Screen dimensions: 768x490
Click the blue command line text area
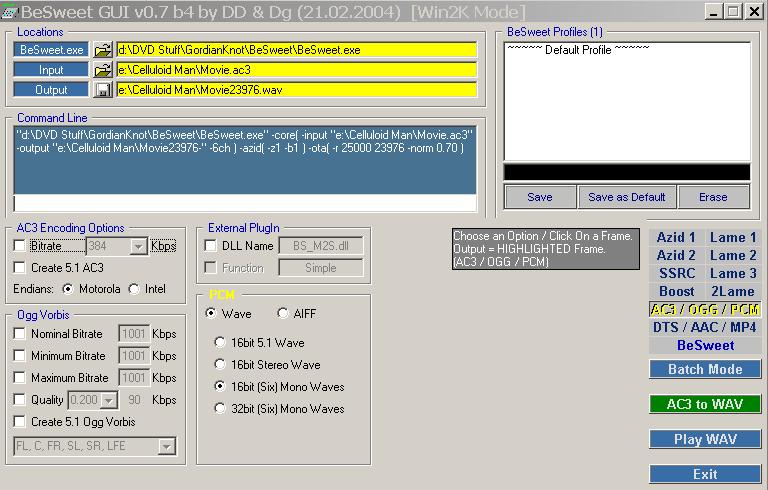[x=245, y=160]
